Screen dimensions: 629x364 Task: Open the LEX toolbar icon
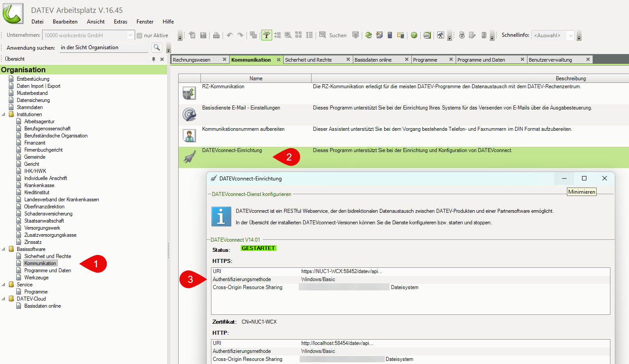427,35
